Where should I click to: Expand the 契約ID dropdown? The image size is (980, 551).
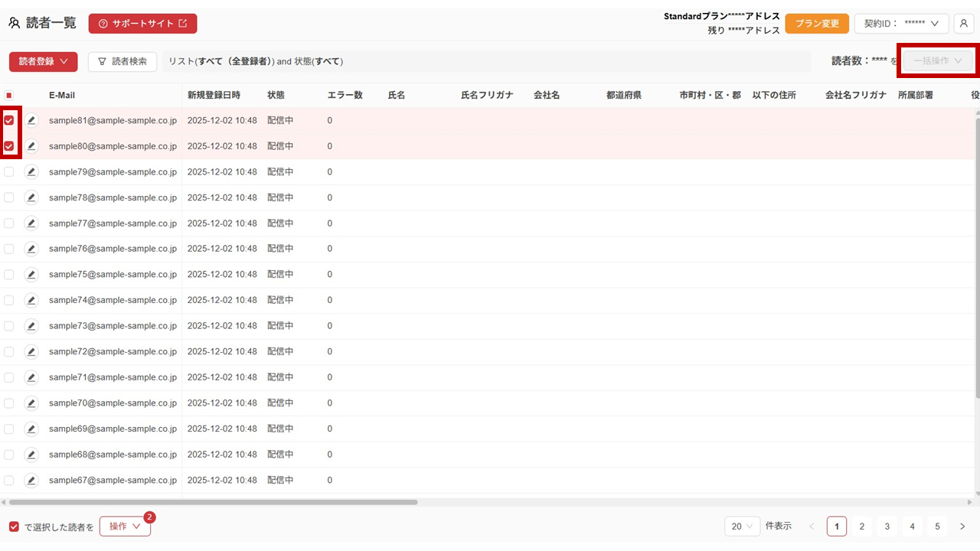[901, 24]
